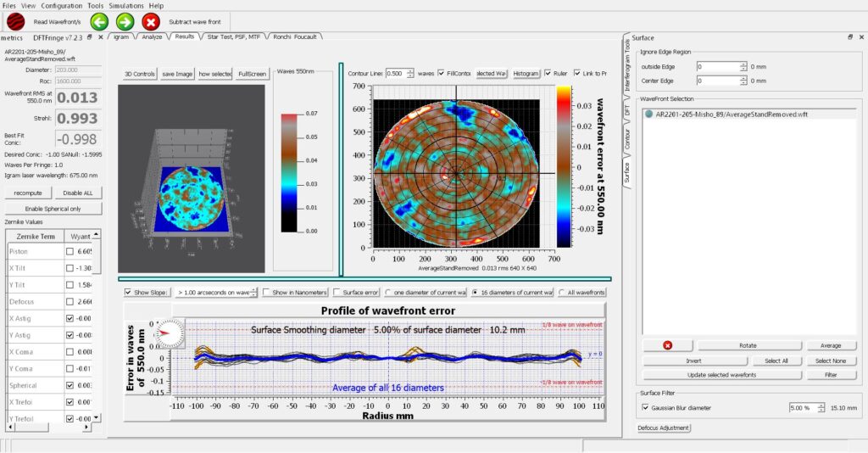Click the Histogram button
Screen dimensions: 868x453
(x=526, y=74)
